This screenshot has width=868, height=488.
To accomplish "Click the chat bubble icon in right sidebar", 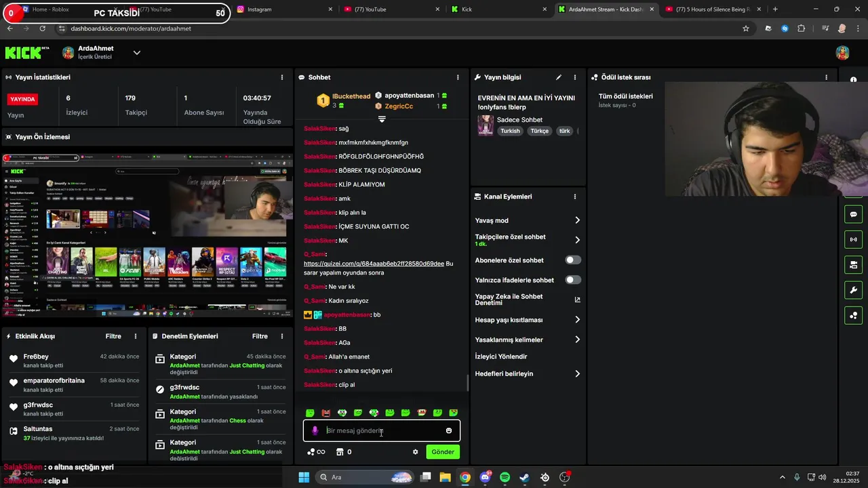I will [x=853, y=214].
